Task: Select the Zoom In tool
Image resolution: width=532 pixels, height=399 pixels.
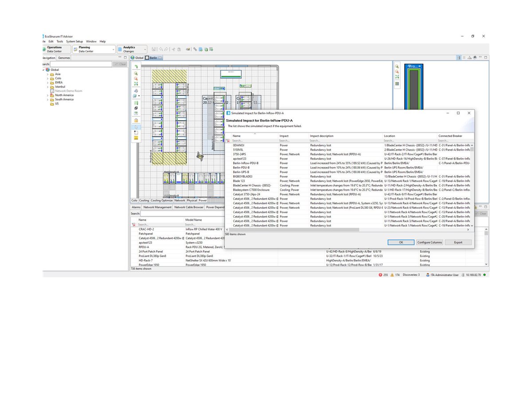Action: [136, 73]
